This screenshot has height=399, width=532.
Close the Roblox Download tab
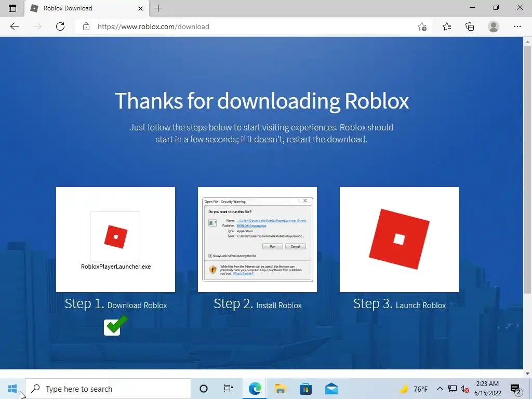[x=140, y=8]
